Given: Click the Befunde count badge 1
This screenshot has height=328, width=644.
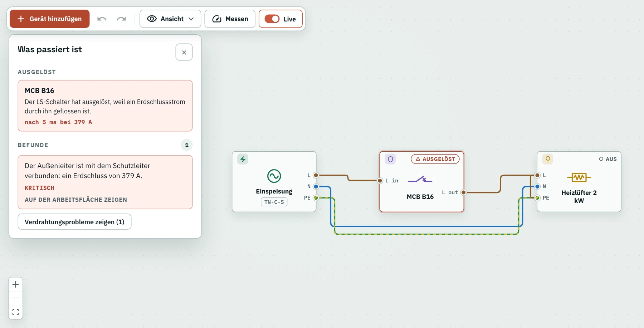Looking at the screenshot, I should coord(186,145).
